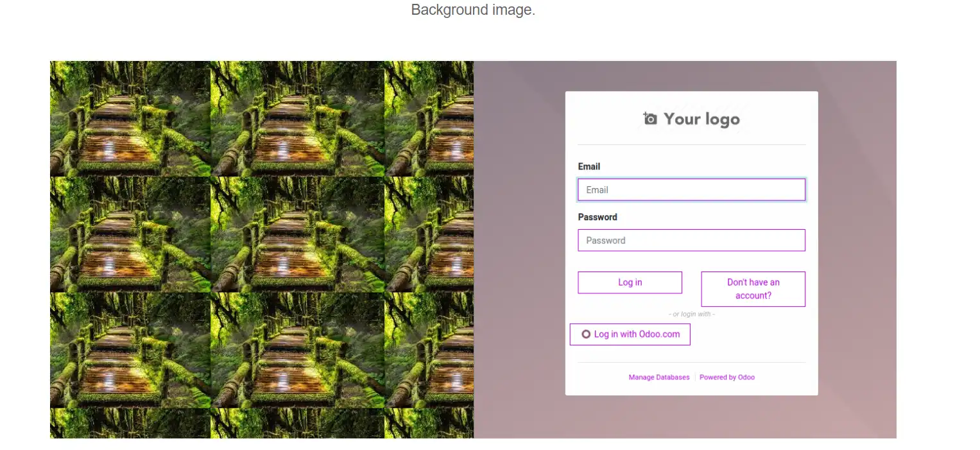Click the Don't have an account? button
The width and height of the screenshot is (980, 450).
(x=753, y=289)
